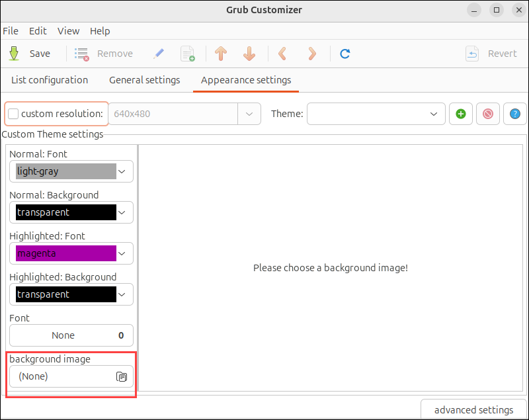Click the Revert label in toolbar
Image resolution: width=529 pixels, height=420 pixels.
tap(503, 54)
